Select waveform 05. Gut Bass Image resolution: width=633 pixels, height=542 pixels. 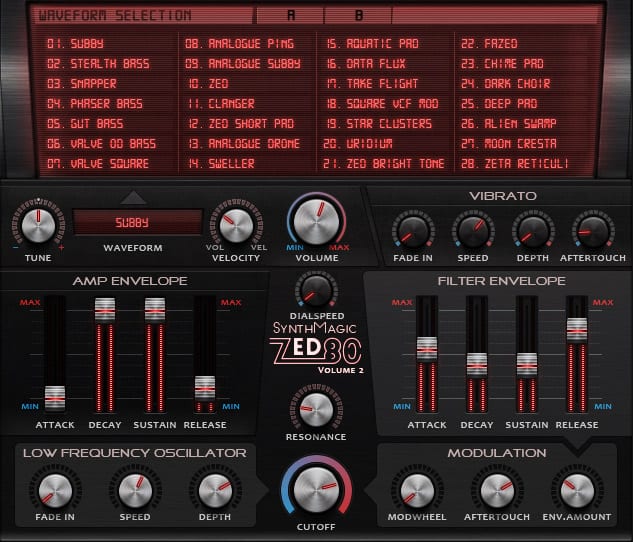click(85, 123)
